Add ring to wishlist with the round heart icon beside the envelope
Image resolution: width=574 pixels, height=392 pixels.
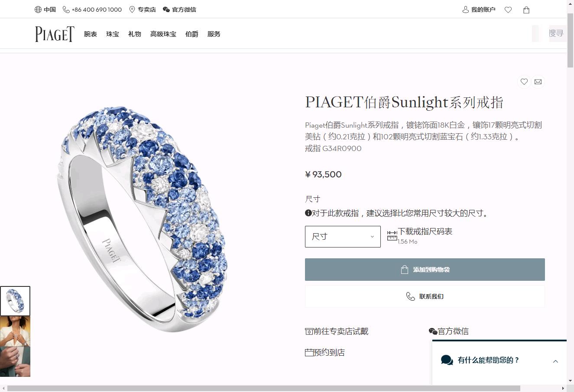(524, 82)
